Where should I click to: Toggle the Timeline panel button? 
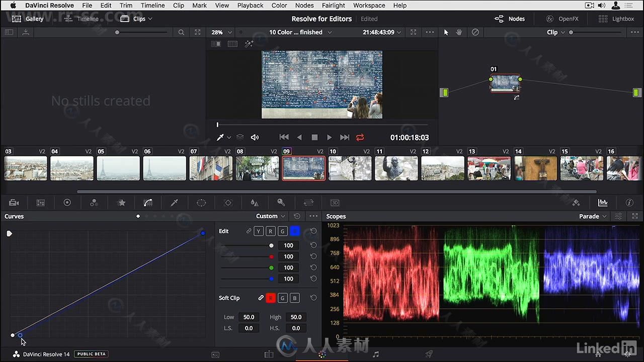pyautogui.click(x=82, y=19)
